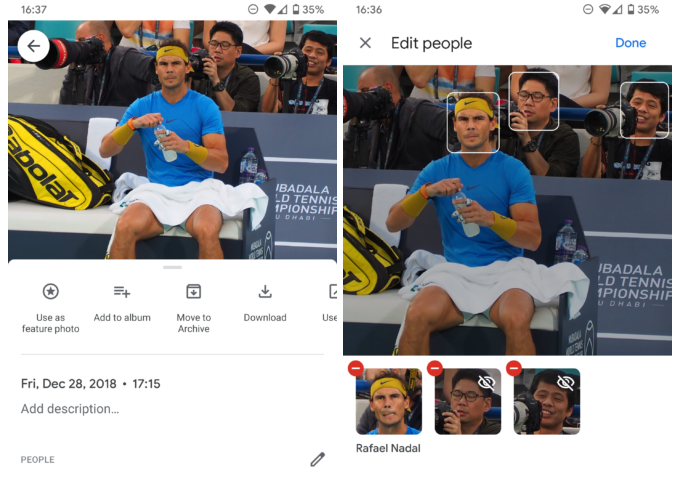Tap the bottom sheet drag handle
Viewport: 682px width, 477px height.
coord(172,267)
